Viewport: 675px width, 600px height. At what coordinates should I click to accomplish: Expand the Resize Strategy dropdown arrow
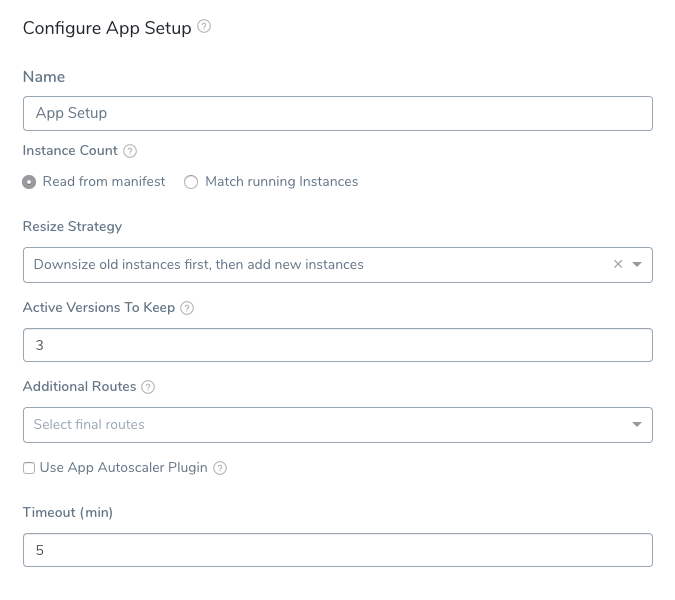637,264
